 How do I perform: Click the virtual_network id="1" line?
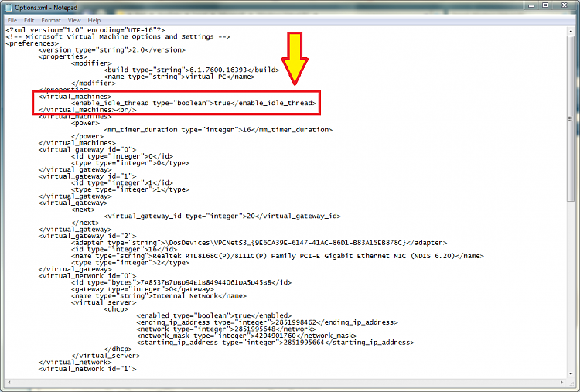87,369
